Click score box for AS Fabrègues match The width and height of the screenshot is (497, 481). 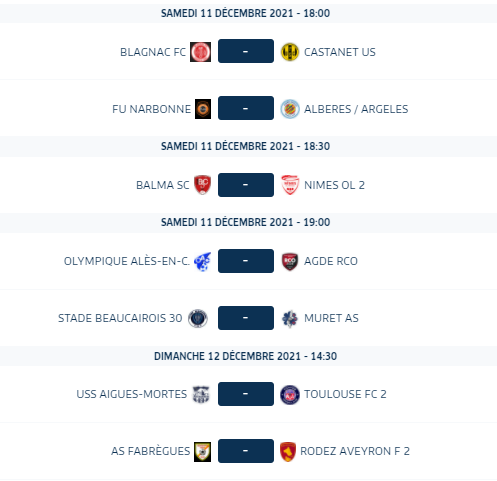[246, 451]
